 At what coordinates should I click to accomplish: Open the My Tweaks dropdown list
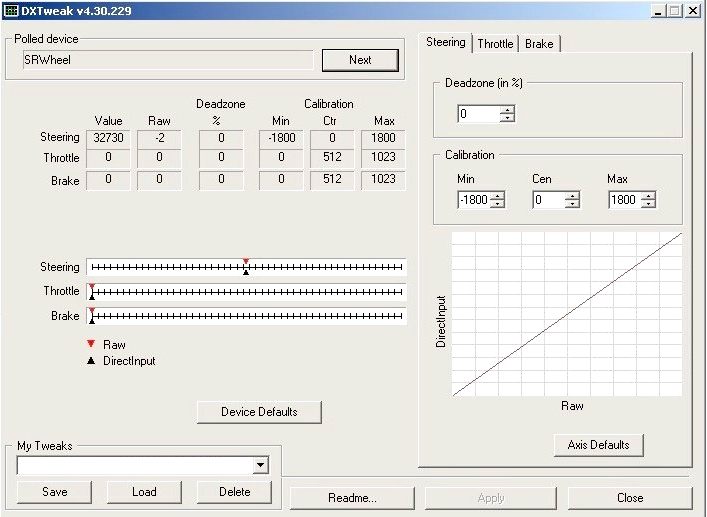point(260,465)
